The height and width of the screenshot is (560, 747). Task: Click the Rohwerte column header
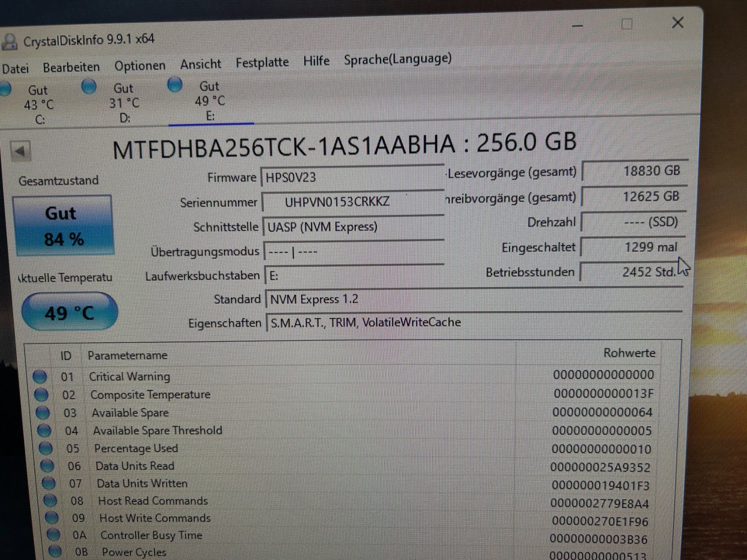[x=629, y=353]
